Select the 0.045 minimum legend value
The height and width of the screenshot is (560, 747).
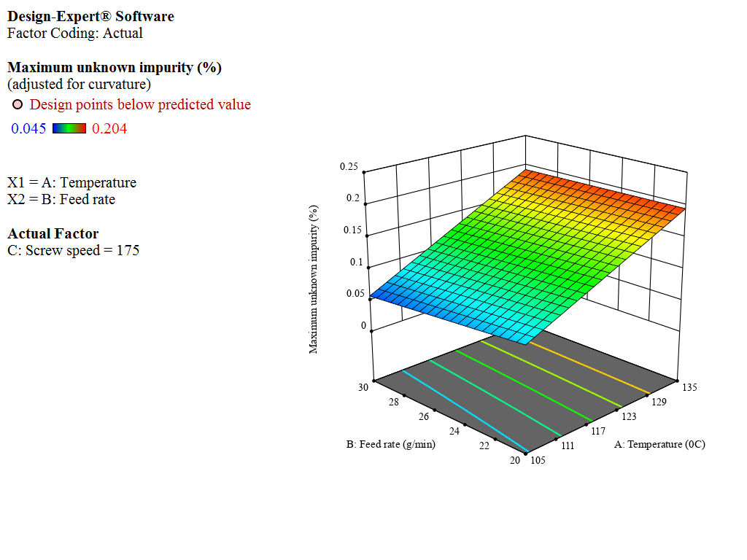tap(28, 129)
